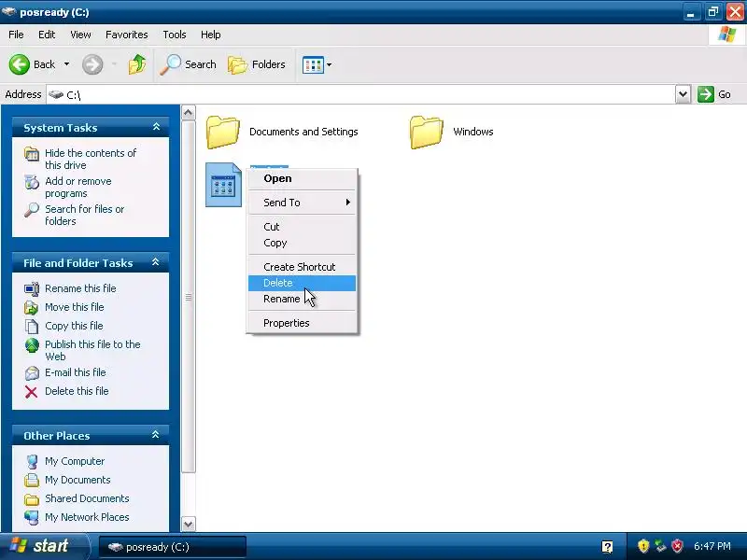747x560 pixels.
Task: Select the Documents and Settings folder icon
Action: (222, 132)
